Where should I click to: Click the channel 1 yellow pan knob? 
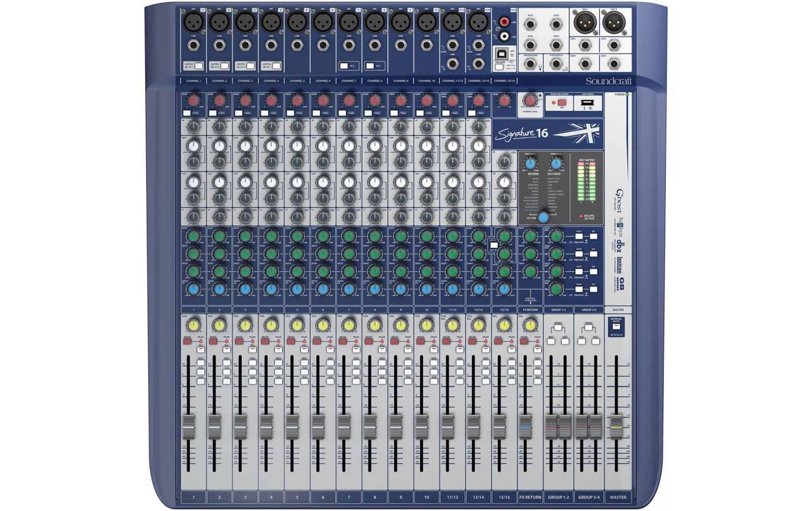tap(193, 325)
